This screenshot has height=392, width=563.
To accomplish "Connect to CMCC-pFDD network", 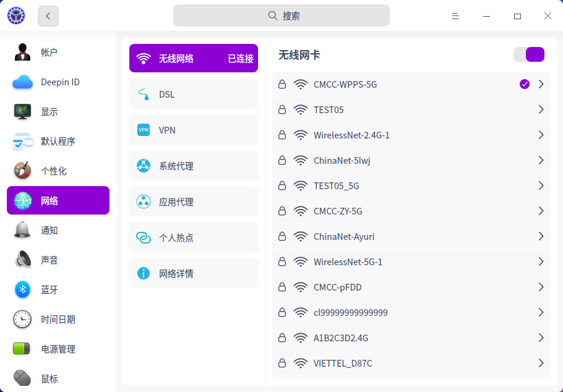I will (x=411, y=287).
